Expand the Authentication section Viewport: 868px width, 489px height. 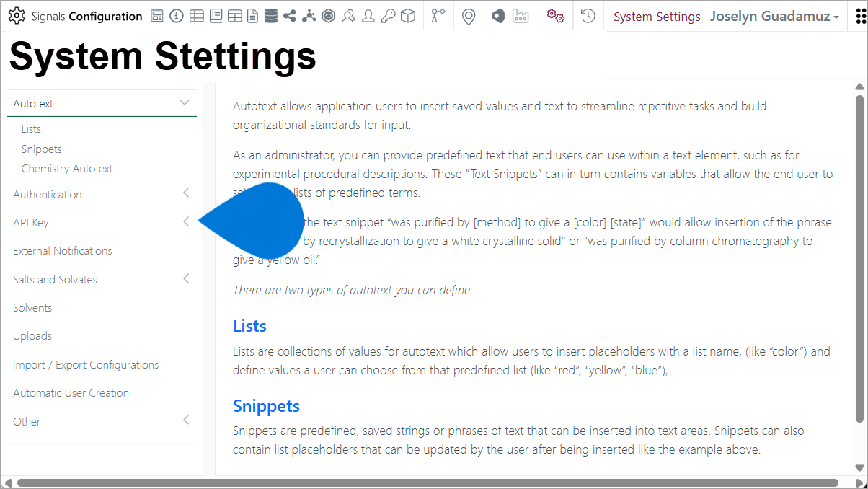[x=186, y=193]
